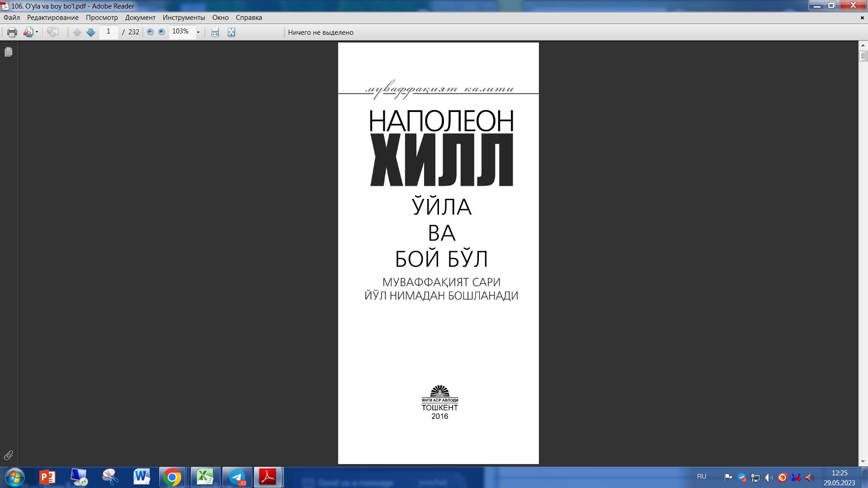Open the Attachments paperclip panel
The image size is (868, 488).
[9, 455]
